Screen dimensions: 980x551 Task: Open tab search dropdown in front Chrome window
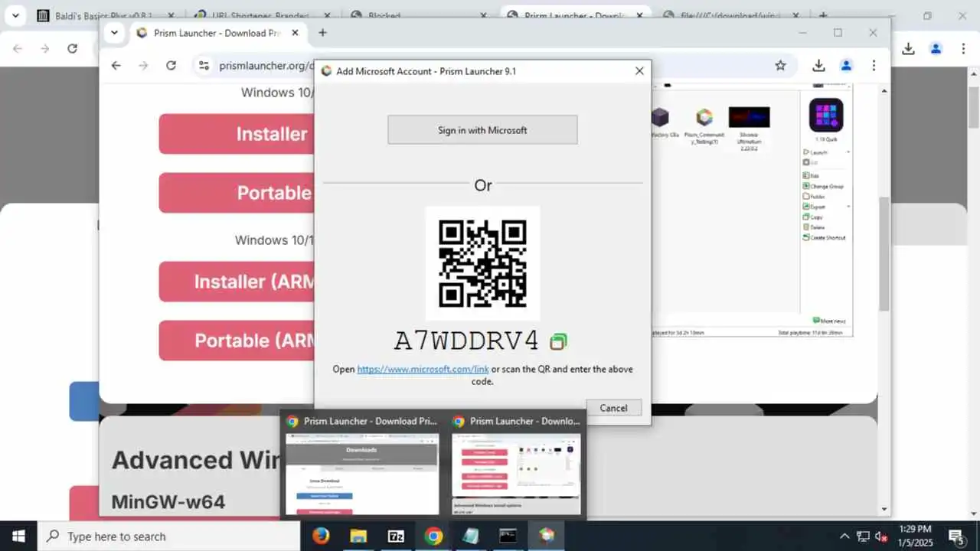[x=114, y=33]
